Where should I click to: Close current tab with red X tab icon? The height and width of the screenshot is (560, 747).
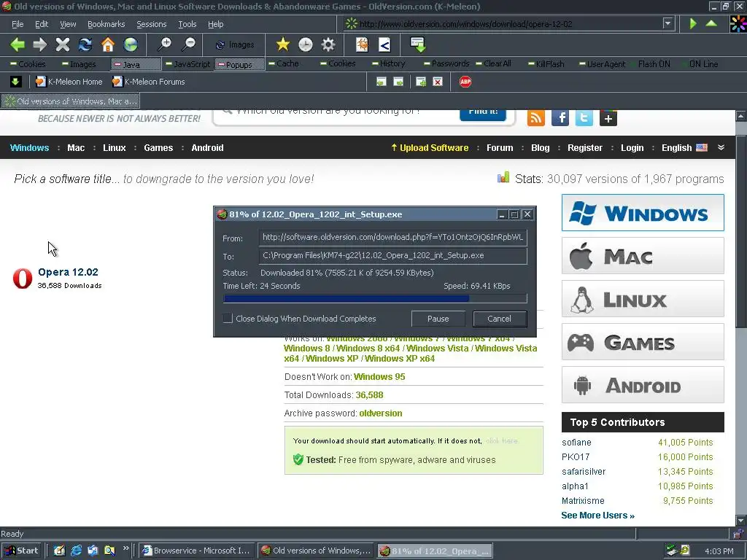(x=438, y=82)
